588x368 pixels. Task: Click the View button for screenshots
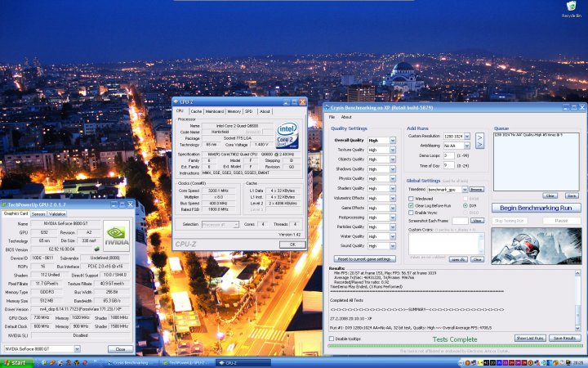477,221
